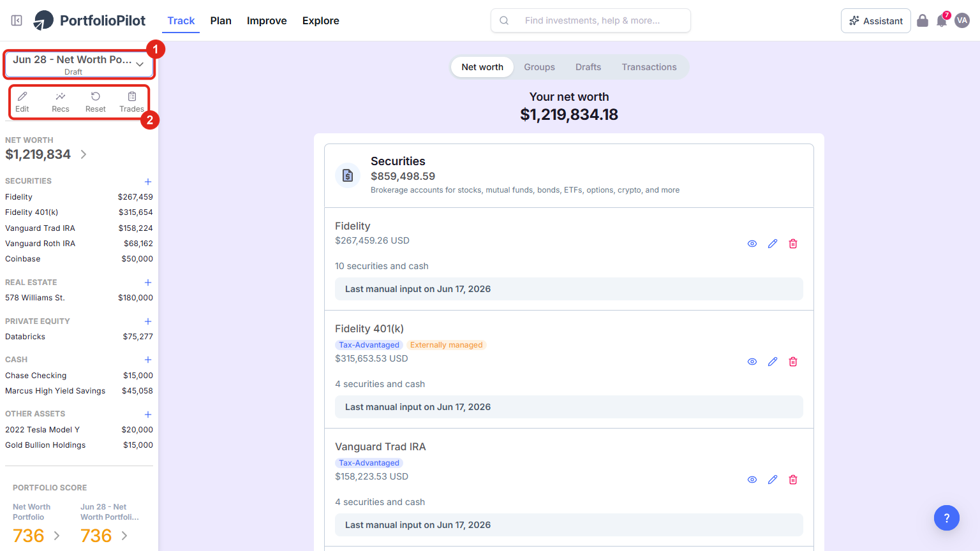Open the Jun 28 Net Worth portfolio dropdown

(79, 64)
